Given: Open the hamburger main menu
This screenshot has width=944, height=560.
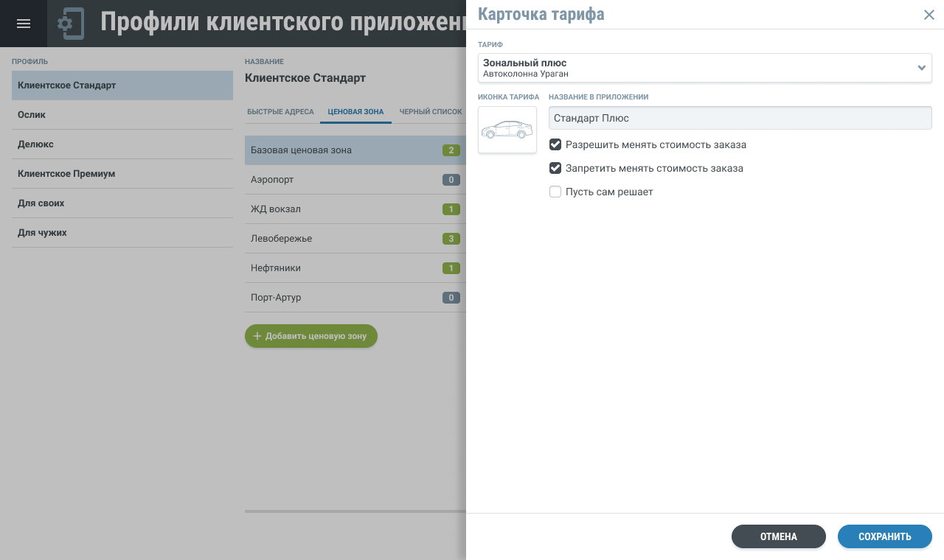Looking at the screenshot, I should (24, 24).
